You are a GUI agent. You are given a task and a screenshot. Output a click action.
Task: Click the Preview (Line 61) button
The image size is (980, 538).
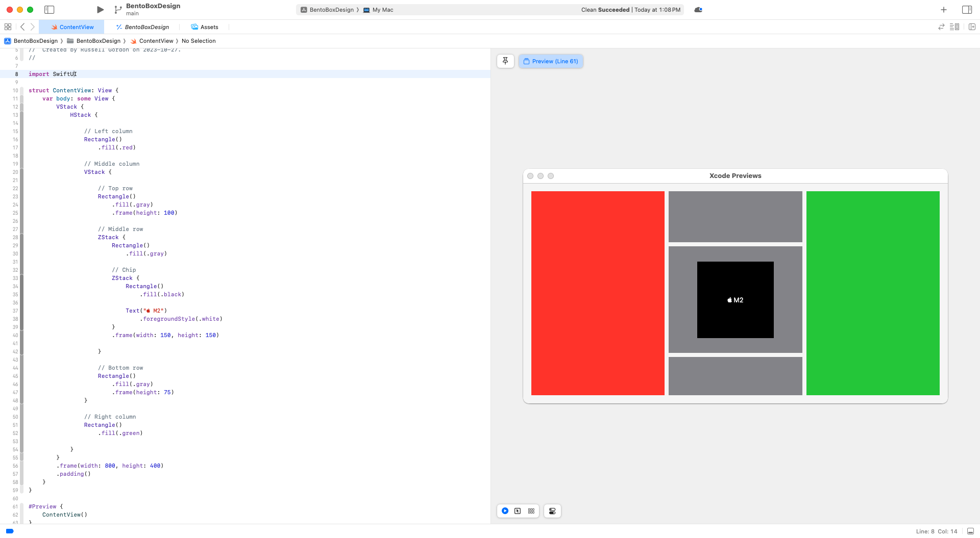(551, 61)
